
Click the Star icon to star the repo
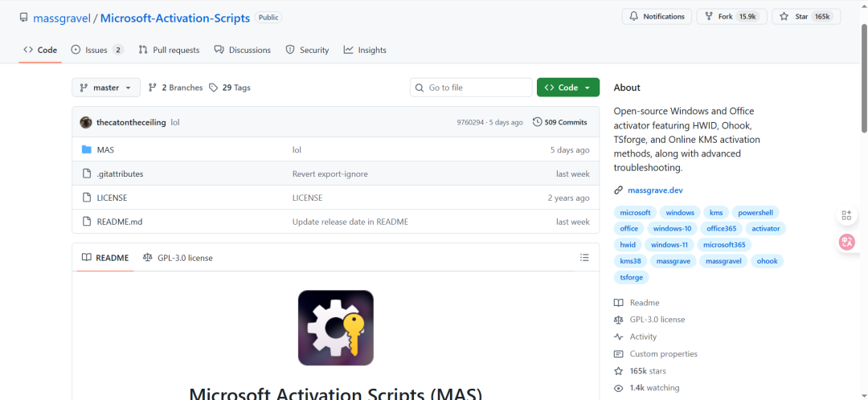tap(784, 17)
